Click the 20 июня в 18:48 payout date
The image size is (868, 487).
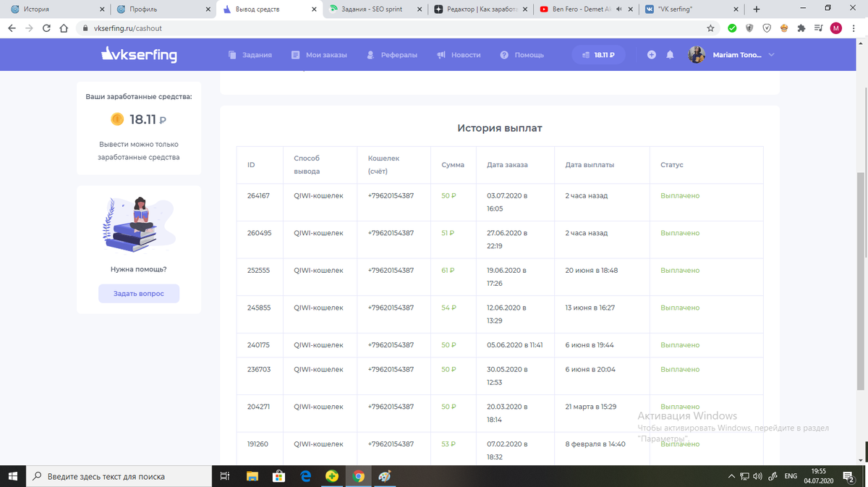click(591, 271)
